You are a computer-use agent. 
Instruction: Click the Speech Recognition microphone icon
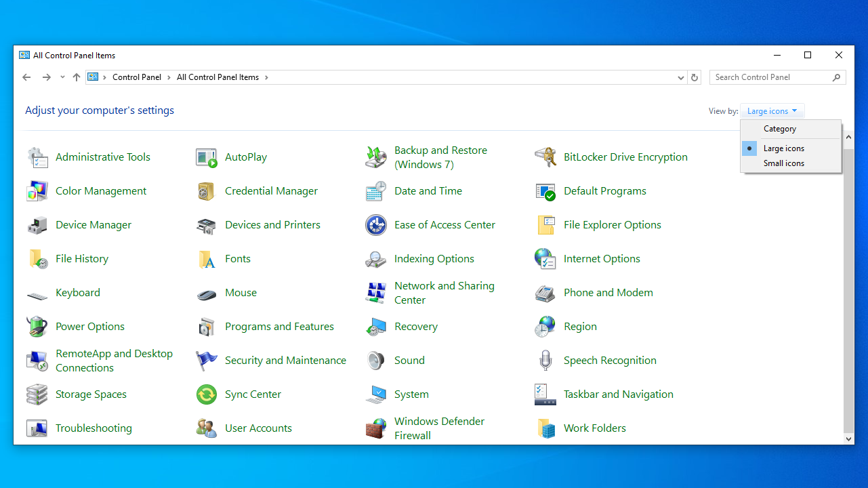pyautogui.click(x=545, y=361)
